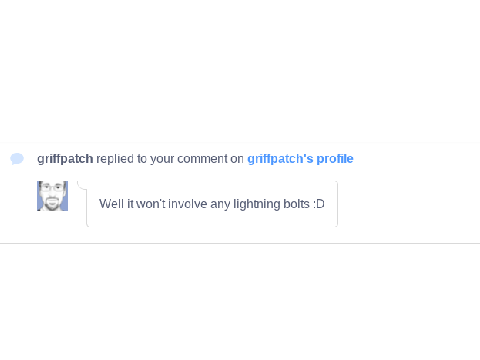The width and height of the screenshot is (480, 360).
Task: Click 'replied to your comment on' text
Action: click(170, 159)
